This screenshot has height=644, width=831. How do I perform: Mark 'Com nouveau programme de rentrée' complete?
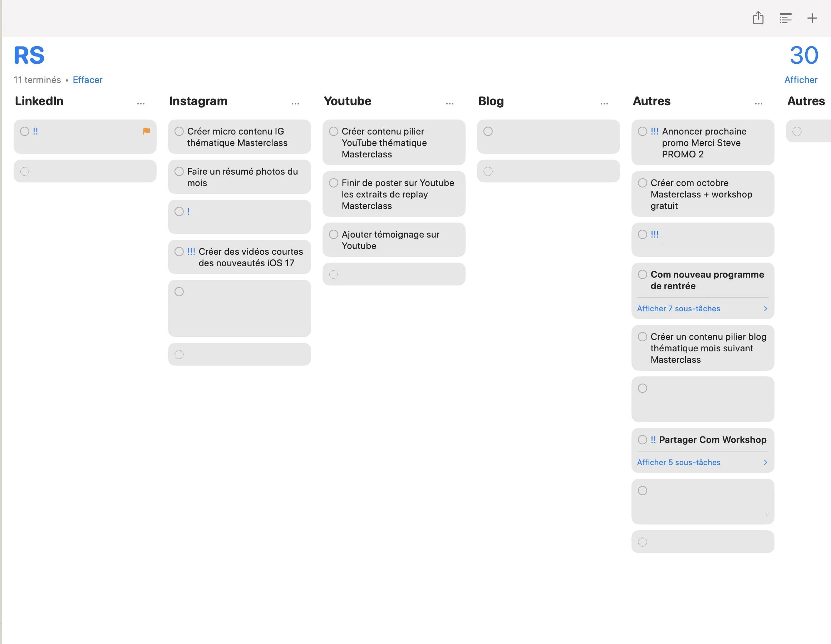[x=643, y=274]
